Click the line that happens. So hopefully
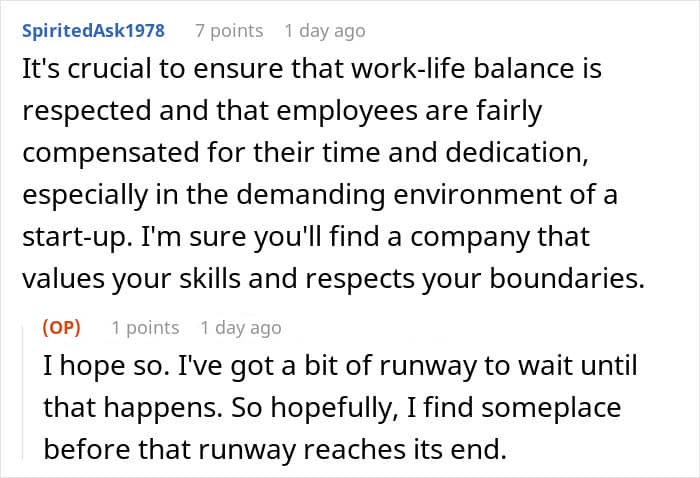 (332, 408)
